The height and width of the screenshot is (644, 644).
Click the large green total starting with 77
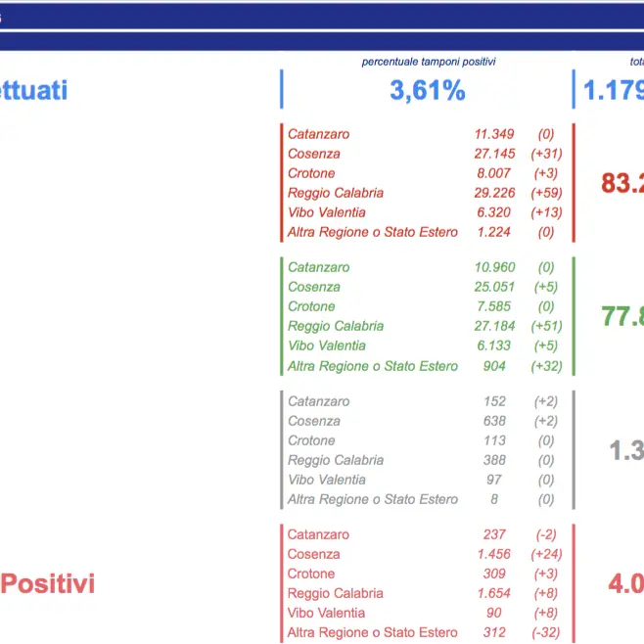(621, 315)
